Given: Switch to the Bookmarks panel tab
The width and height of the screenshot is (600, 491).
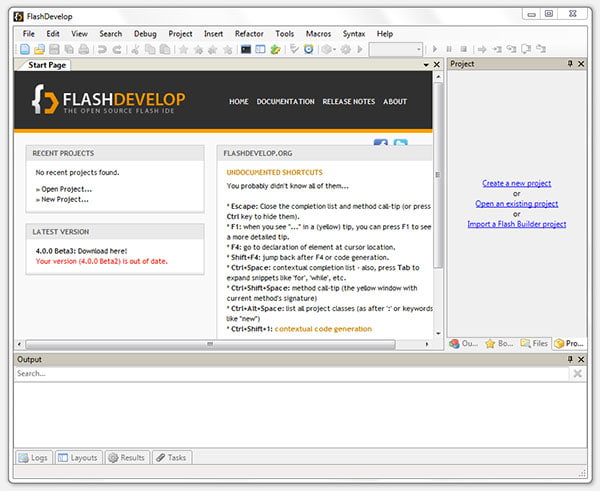Looking at the screenshot, I should tap(499, 343).
